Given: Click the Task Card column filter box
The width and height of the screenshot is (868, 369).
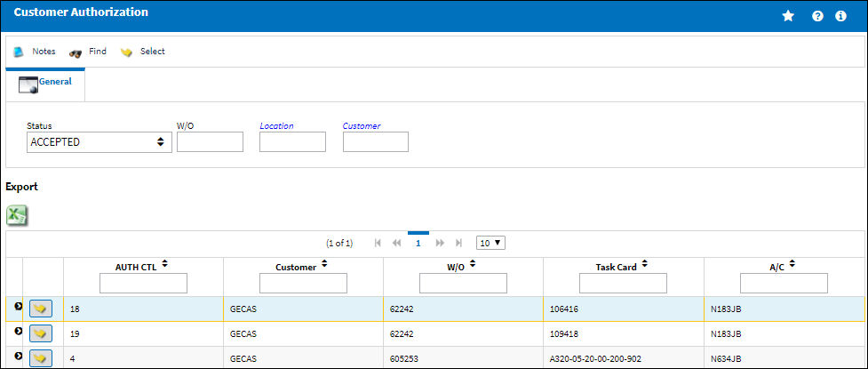Looking at the screenshot, I should (x=624, y=283).
